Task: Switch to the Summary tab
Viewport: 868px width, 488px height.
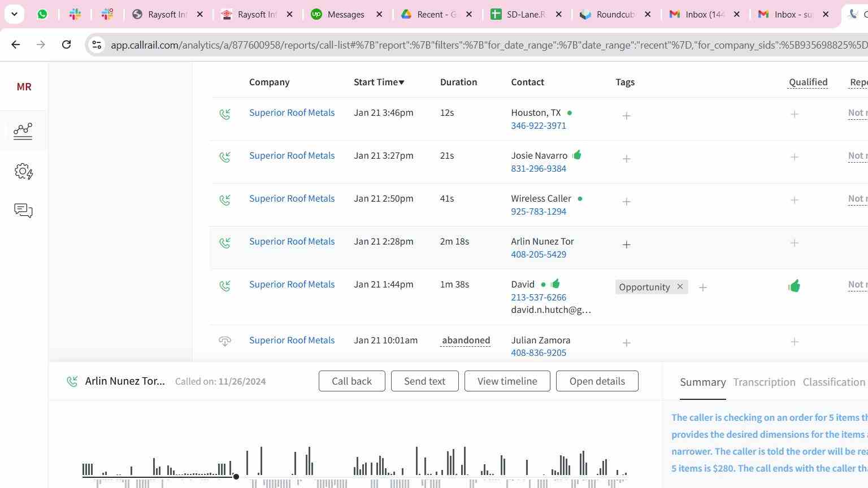Action: pos(702,382)
